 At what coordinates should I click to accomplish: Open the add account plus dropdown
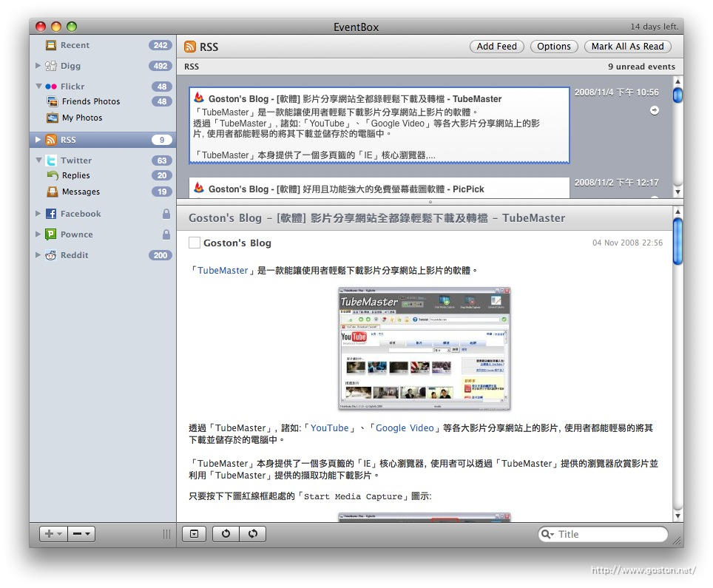(x=54, y=533)
